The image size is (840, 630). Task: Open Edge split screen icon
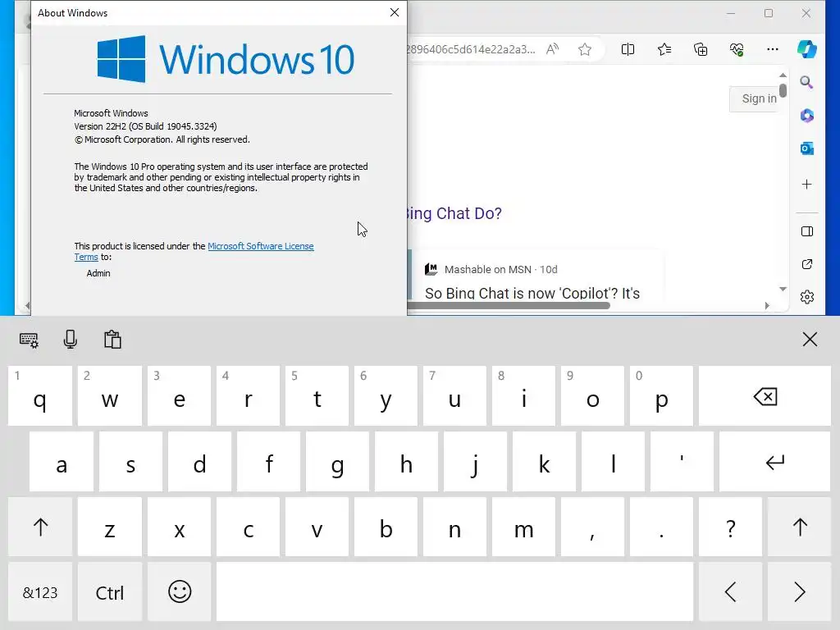(628, 49)
